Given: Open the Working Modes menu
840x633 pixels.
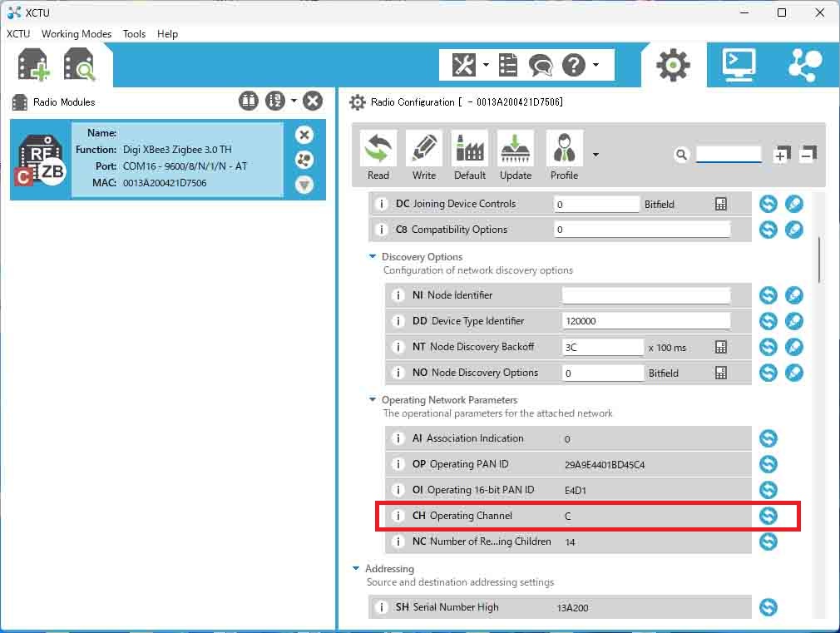Looking at the screenshot, I should (77, 34).
